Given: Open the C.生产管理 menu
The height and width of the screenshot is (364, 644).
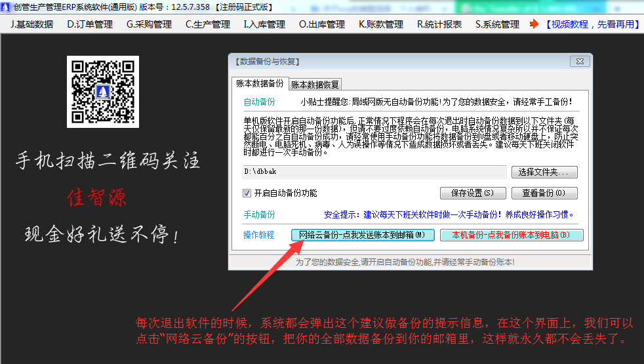Looking at the screenshot, I should pyautogui.click(x=207, y=24).
